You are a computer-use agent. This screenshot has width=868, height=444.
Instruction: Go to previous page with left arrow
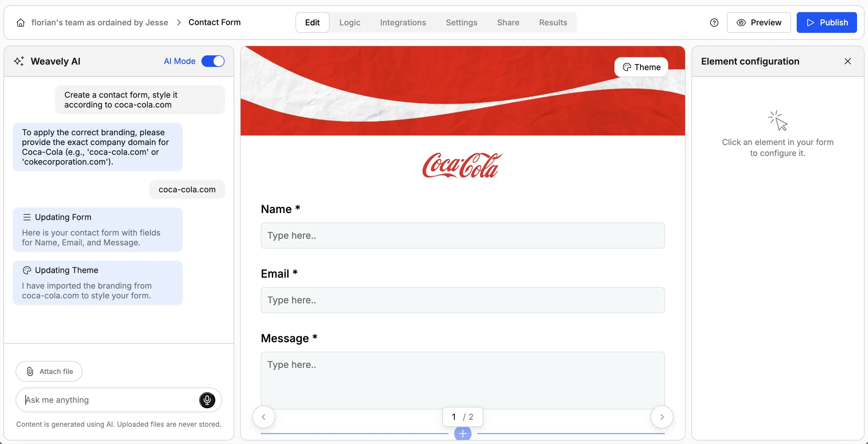(263, 417)
